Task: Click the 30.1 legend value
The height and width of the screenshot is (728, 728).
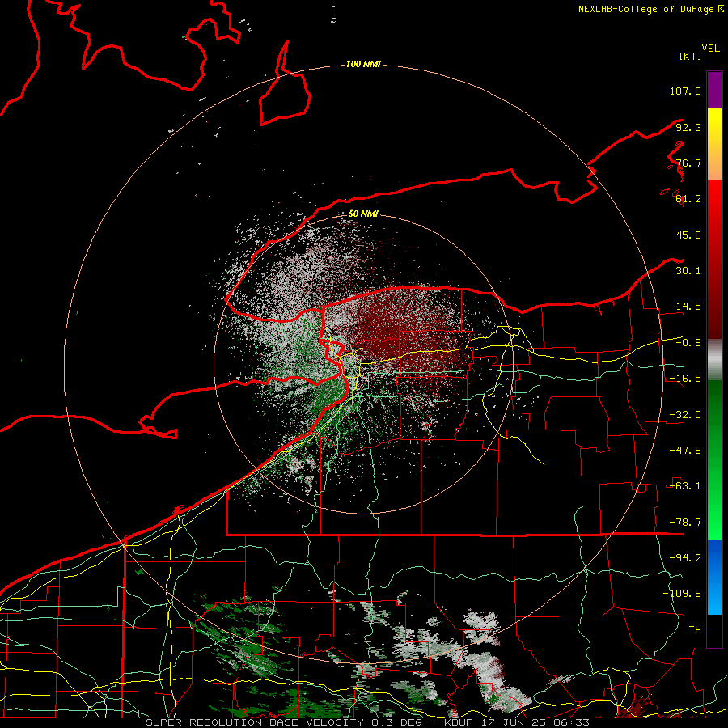Action: point(688,271)
